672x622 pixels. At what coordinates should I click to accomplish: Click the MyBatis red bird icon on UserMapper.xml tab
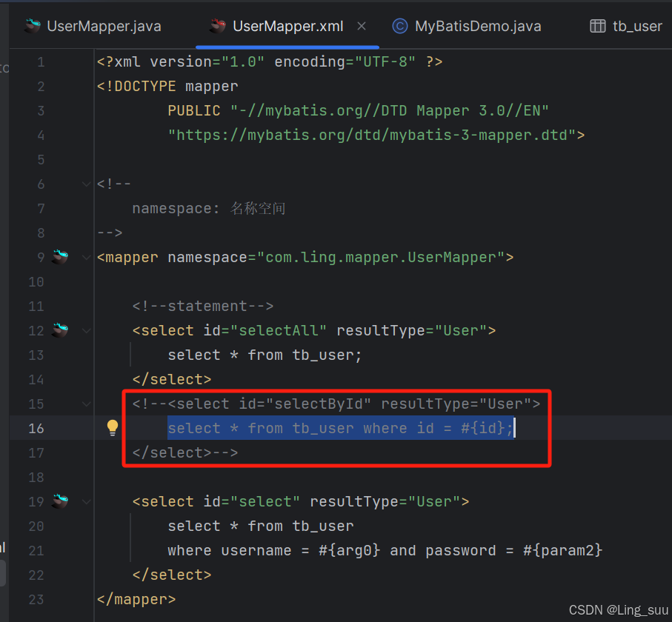click(x=218, y=26)
